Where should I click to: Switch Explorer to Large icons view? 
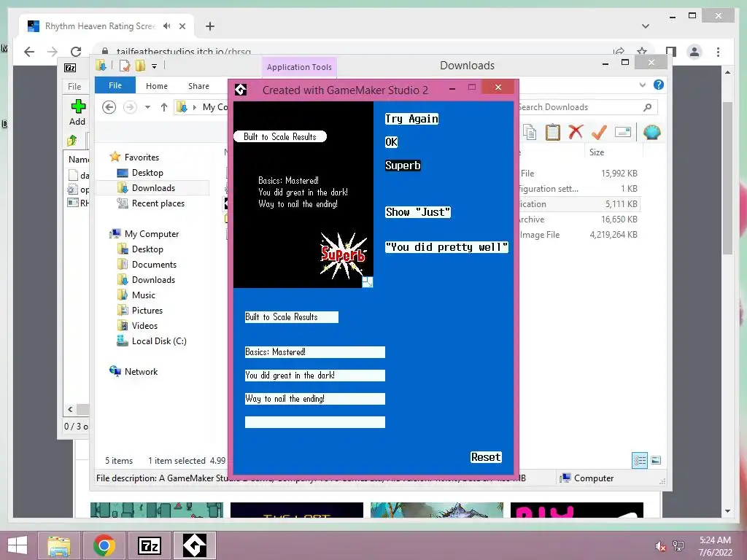tap(656, 460)
